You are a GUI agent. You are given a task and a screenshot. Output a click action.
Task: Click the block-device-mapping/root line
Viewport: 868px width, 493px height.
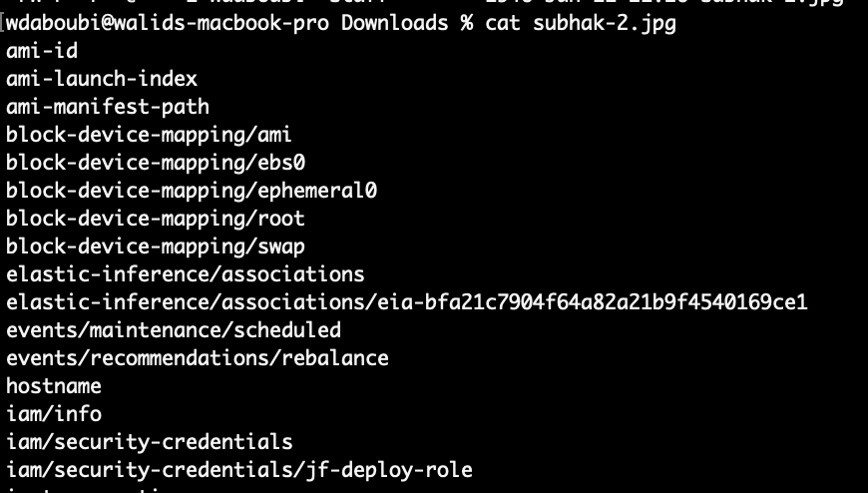[x=156, y=218]
